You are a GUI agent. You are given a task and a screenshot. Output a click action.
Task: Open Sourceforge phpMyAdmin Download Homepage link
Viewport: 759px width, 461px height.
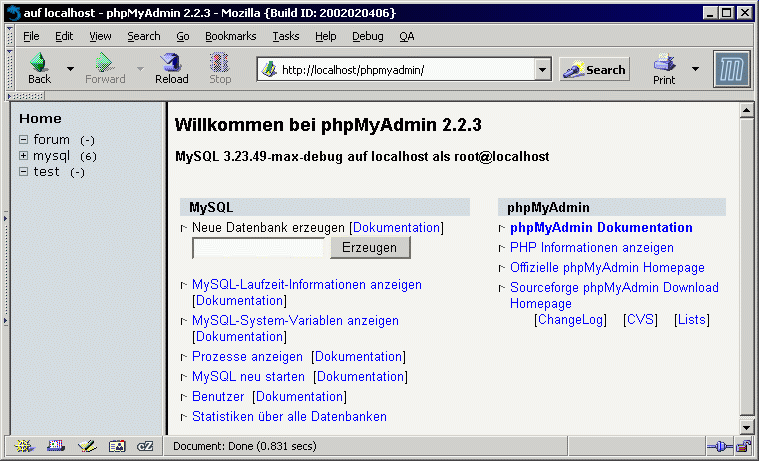click(x=614, y=295)
